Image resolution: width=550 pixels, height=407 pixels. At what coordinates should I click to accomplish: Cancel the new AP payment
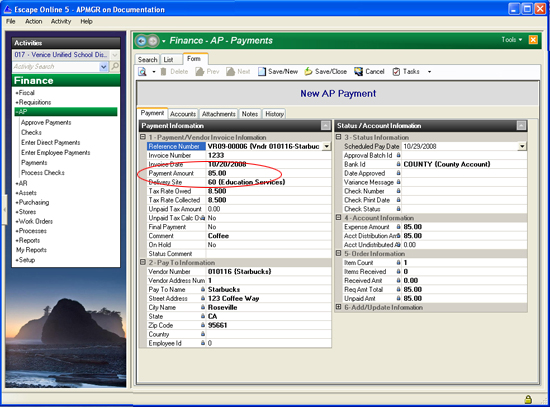(x=369, y=72)
